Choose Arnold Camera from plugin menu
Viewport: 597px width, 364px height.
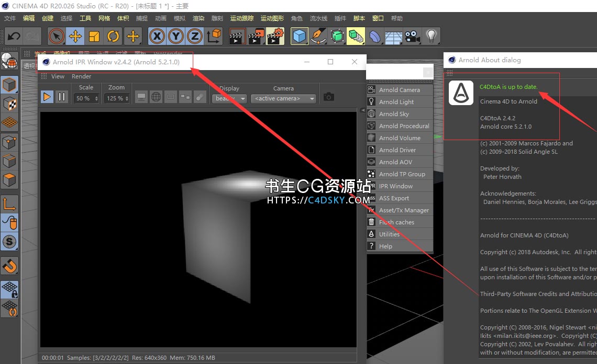point(400,90)
